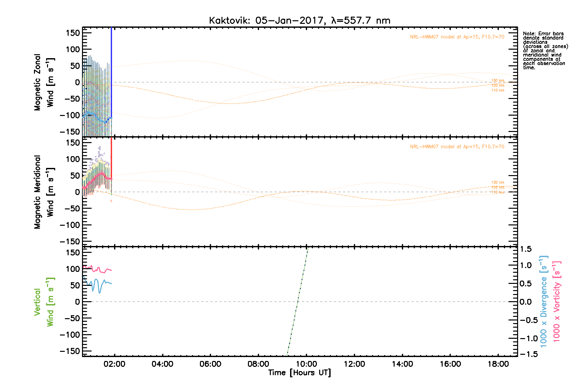This screenshot has width=588, height=392.
Task: Click the 06:00 time tick label
Action: coord(210,364)
